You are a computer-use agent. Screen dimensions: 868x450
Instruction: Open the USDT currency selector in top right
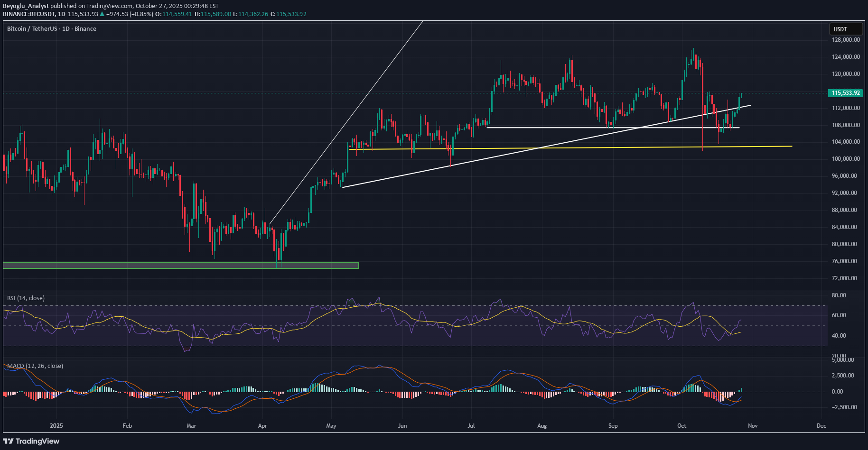point(845,29)
